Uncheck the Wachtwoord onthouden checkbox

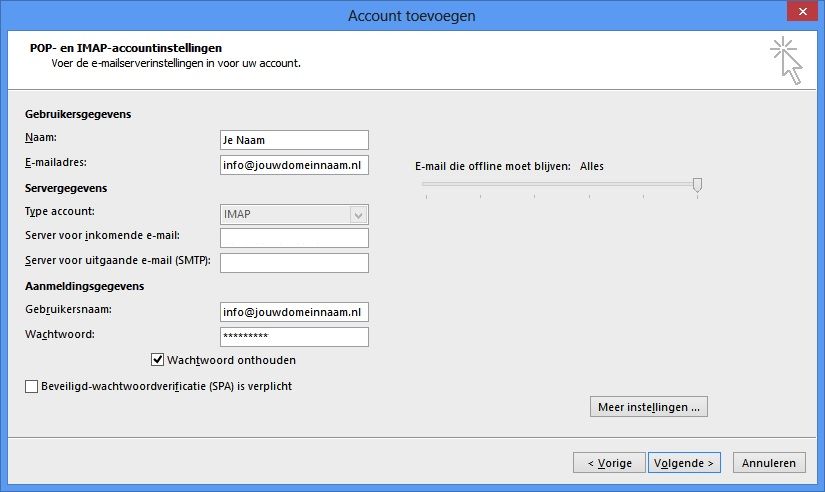pyautogui.click(x=157, y=360)
